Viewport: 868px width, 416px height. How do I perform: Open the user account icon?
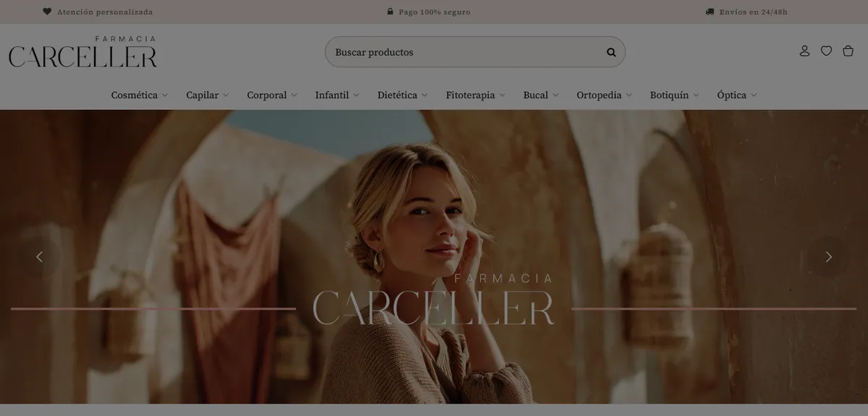(804, 51)
